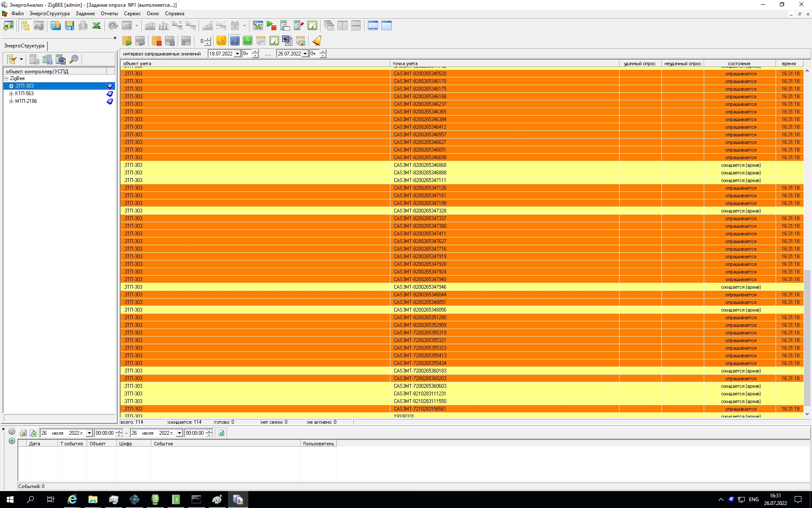Open the 18.07.2022 start date dropdown
Viewport: 812px width, 508px height.
tap(237, 54)
